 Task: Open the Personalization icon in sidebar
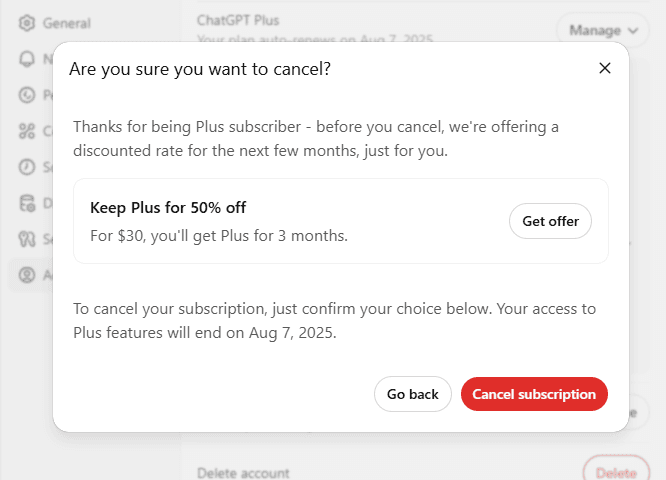[27, 95]
